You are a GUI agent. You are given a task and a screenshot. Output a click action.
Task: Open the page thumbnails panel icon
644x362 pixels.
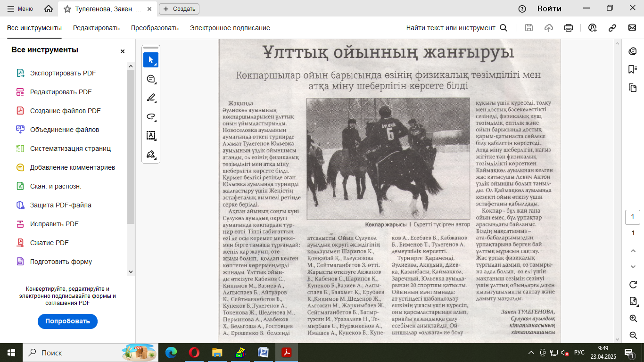tap(633, 88)
